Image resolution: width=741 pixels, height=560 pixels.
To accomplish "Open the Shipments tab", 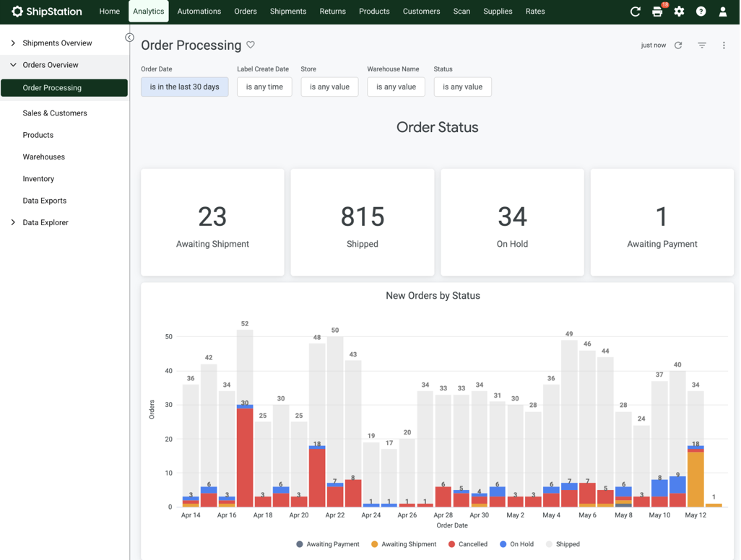I will (x=288, y=12).
